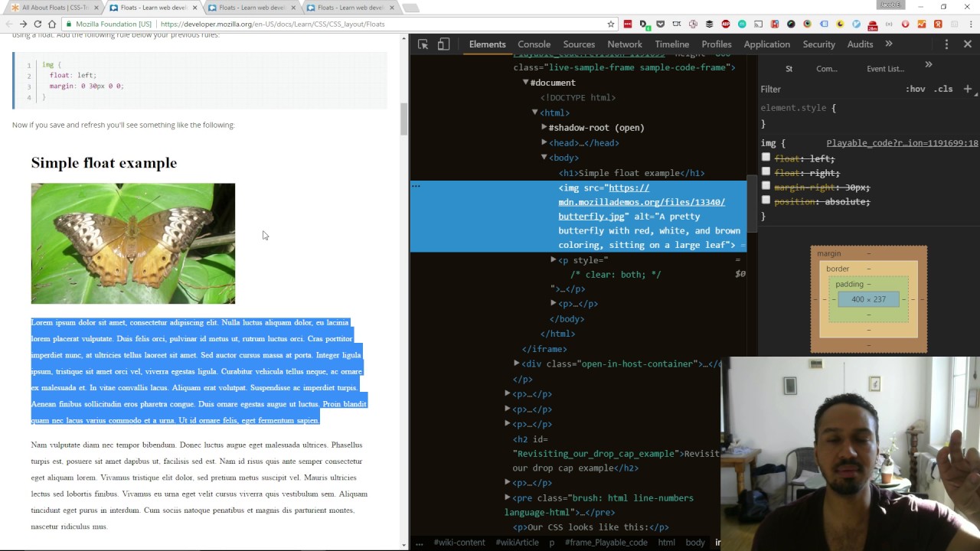Screen dimensions: 980x551
Task: Bookmark this page with the star icon
Action: point(611,24)
